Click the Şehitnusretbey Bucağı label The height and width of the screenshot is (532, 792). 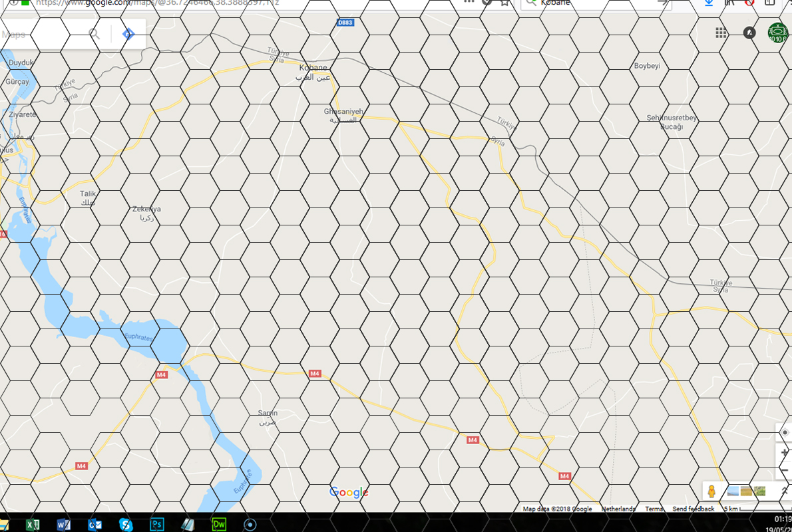pos(672,122)
